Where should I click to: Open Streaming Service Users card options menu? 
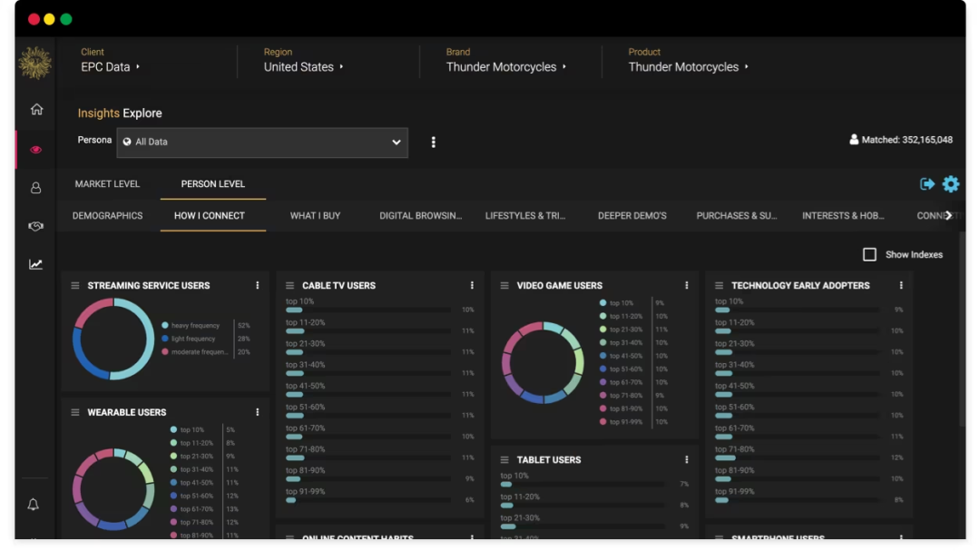coord(258,285)
